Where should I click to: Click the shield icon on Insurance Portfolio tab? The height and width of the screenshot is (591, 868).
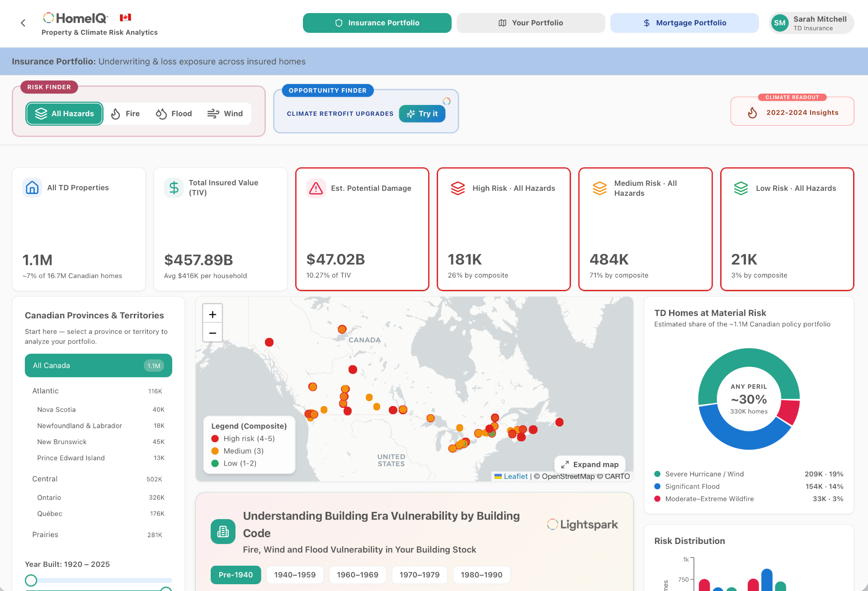point(339,23)
